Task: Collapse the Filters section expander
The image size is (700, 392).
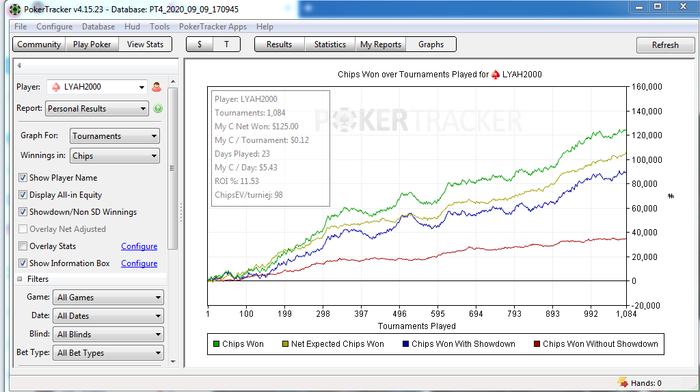Action: pyautogui.click(x=20, y=279)
